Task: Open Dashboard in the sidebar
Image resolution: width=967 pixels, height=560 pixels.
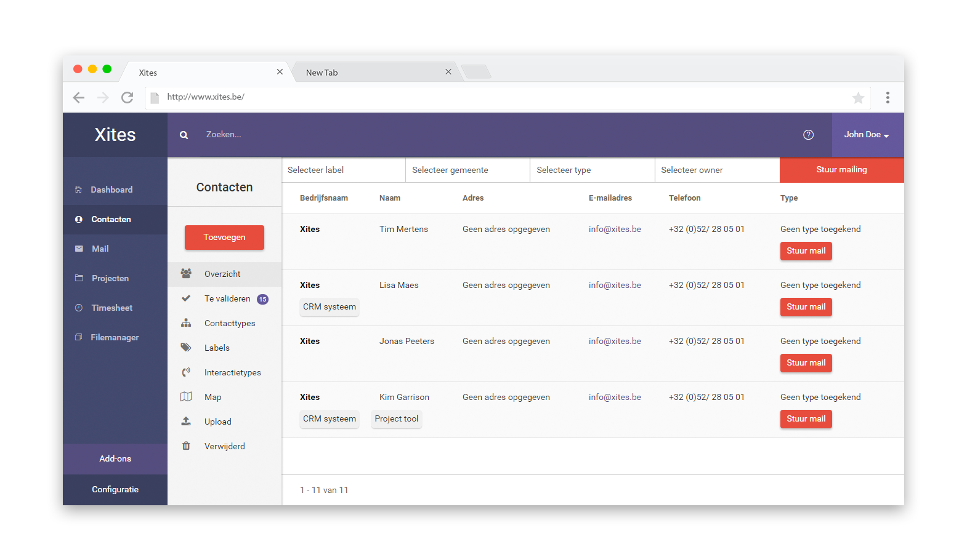Action: click(x=115, y=190)
